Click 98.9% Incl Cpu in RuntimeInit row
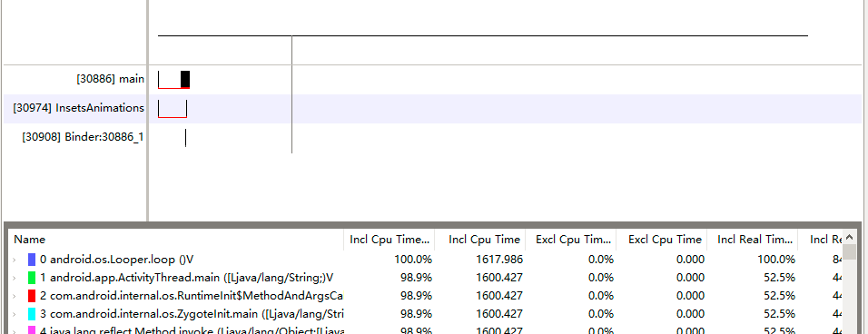Screen dimensions: 868x334 (x=416, y=296)
